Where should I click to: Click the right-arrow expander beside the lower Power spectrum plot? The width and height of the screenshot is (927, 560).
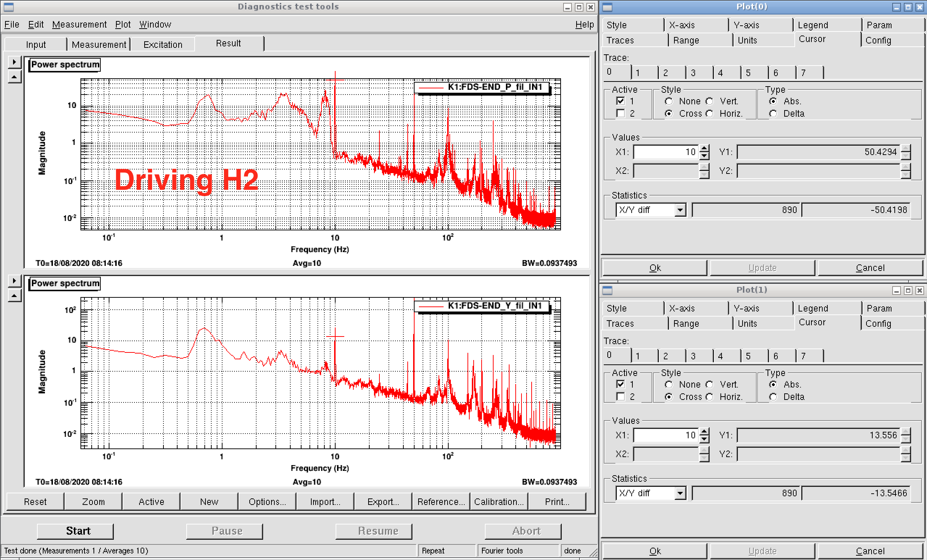tap(14, 281)
